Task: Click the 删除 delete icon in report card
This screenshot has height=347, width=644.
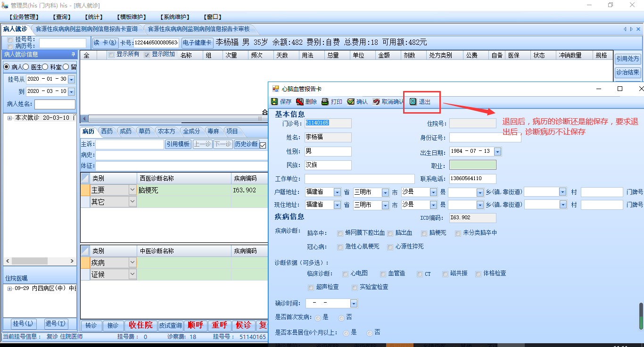Action: [300, 101]
